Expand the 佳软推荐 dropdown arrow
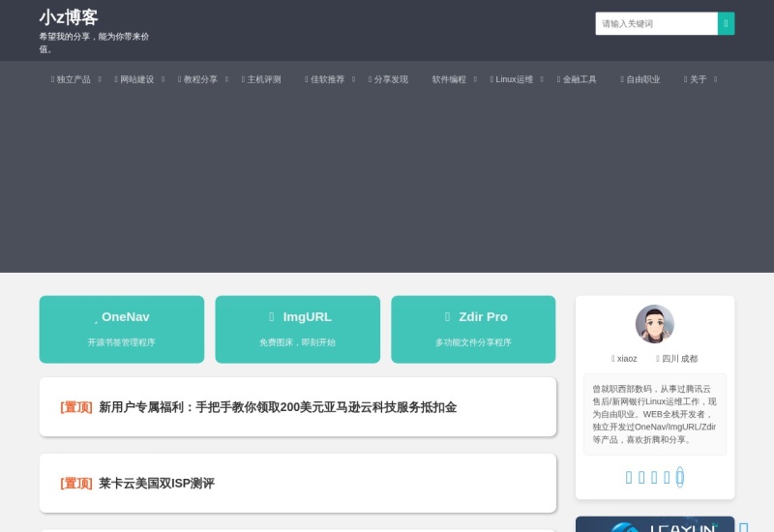Image resolution: width=774 pixels, height=532 pixels. (353, 79)
